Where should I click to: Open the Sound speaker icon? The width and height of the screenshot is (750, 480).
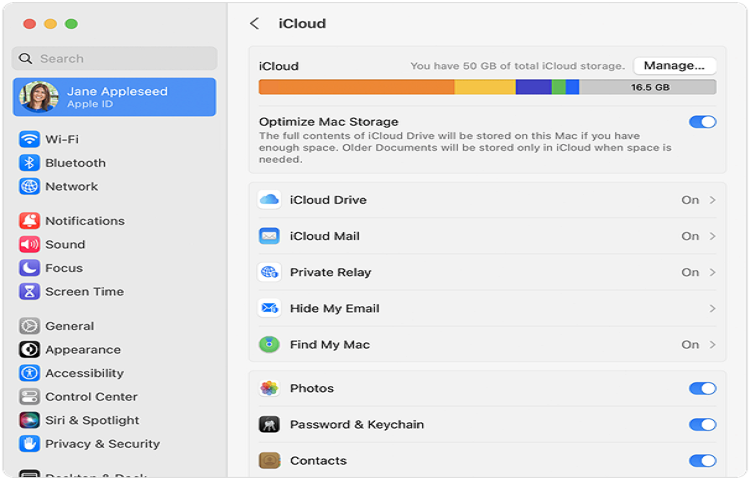29,244
